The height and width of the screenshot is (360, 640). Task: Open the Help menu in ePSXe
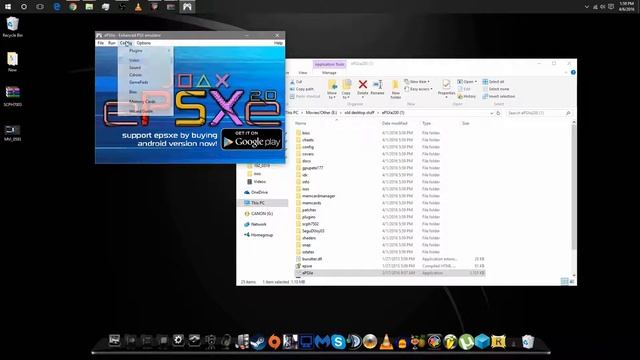278,43
